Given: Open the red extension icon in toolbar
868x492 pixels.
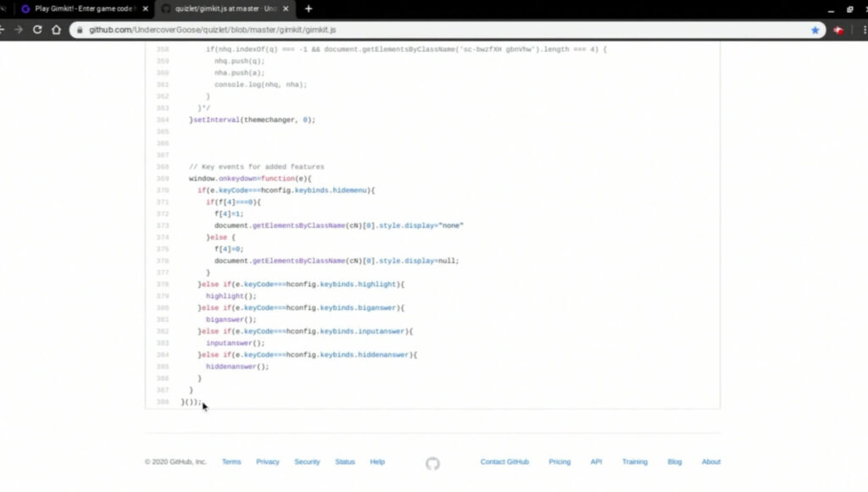Looking at the screenshot, I should click(x=838, y=30).
